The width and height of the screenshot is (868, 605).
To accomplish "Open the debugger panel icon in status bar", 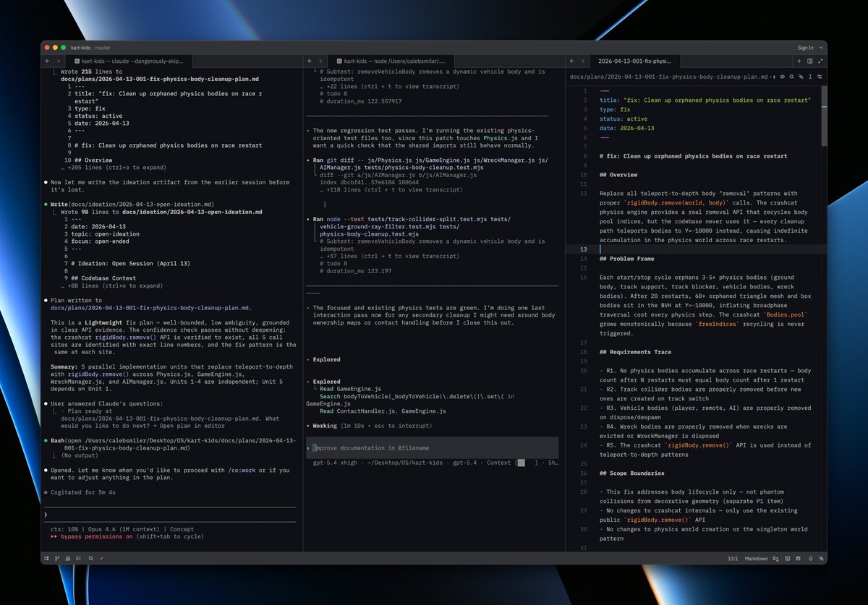I will (798, 559).
